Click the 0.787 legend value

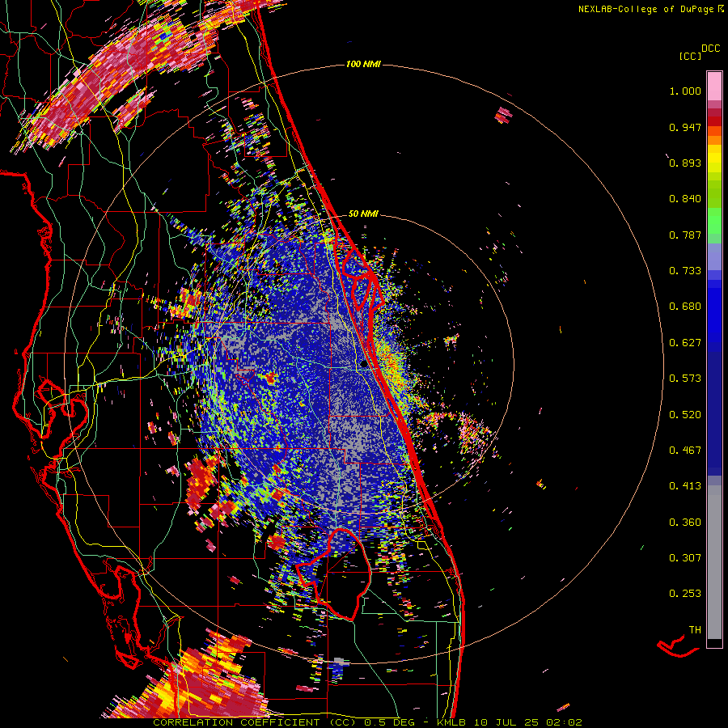[x=685, y=235]
